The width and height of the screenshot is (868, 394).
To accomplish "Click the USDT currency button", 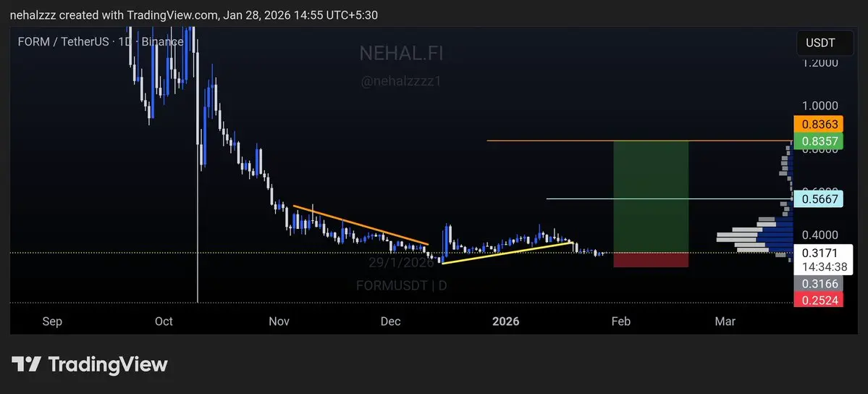I will pyautogui.click(x=825, y=43).
